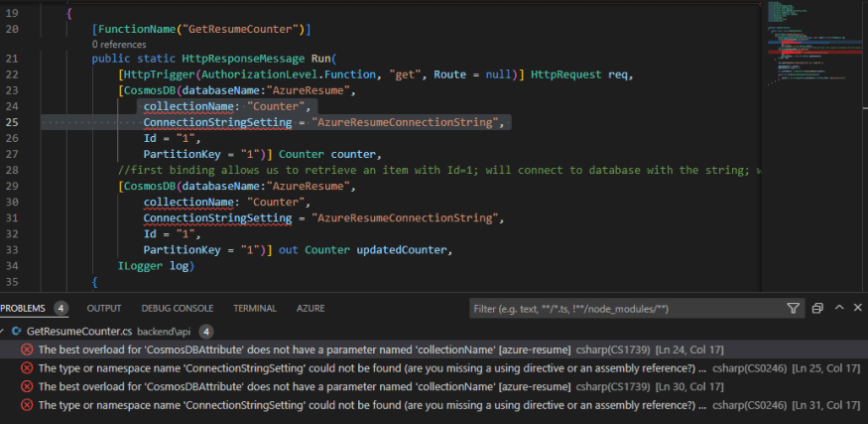Screen dimensions: 868x424
Task: Switch to the OUTPUT tab
Action: [x=104, y=308]
